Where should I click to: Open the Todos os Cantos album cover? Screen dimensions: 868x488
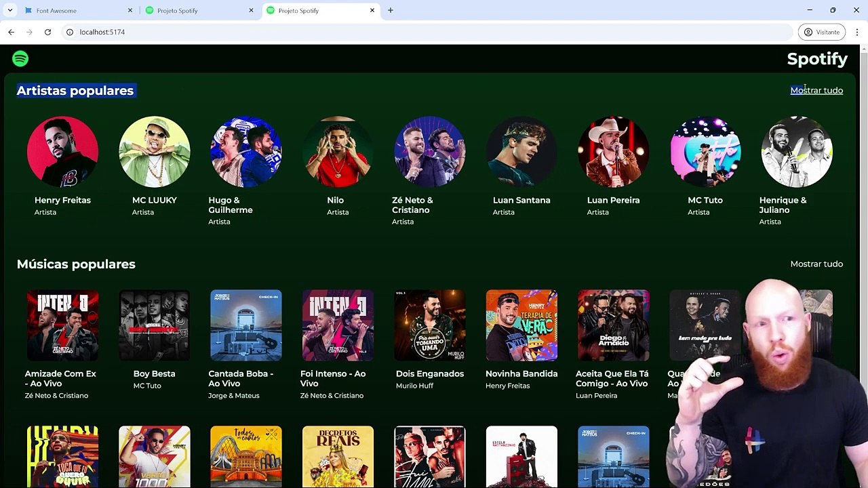(x=246, y=457)
